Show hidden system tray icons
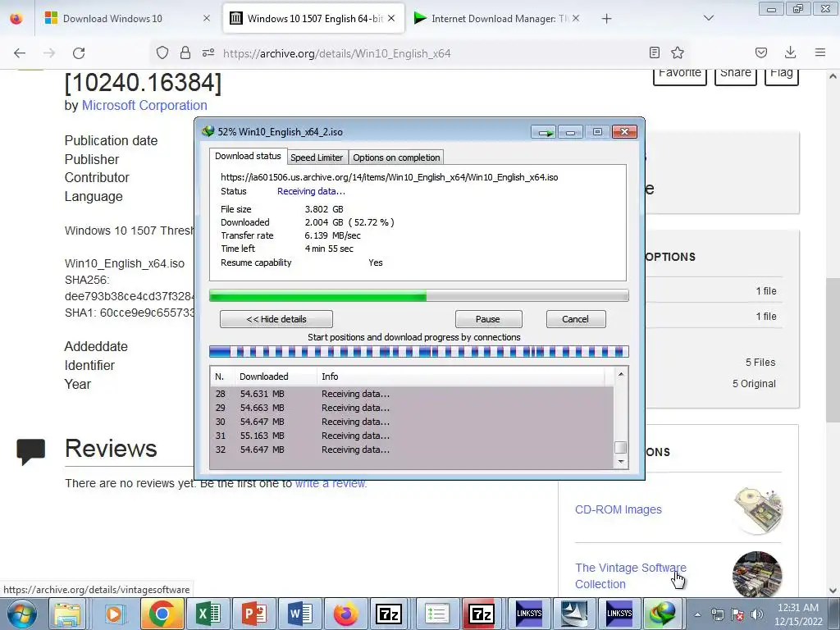Screen dimensions: 840x630 (697, 614)
